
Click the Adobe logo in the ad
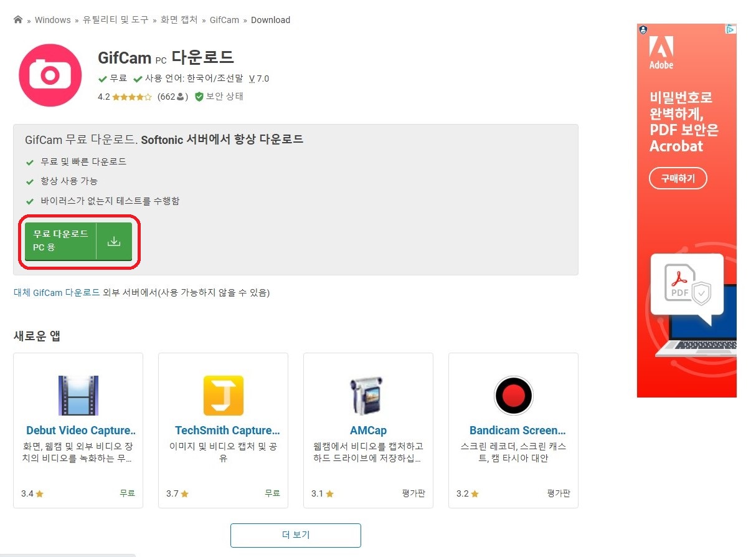(x=661, y=52)
